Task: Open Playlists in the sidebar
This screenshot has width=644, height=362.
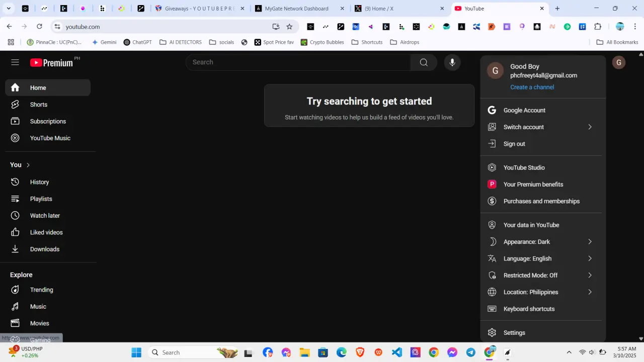Action: [x=48, y=199]
